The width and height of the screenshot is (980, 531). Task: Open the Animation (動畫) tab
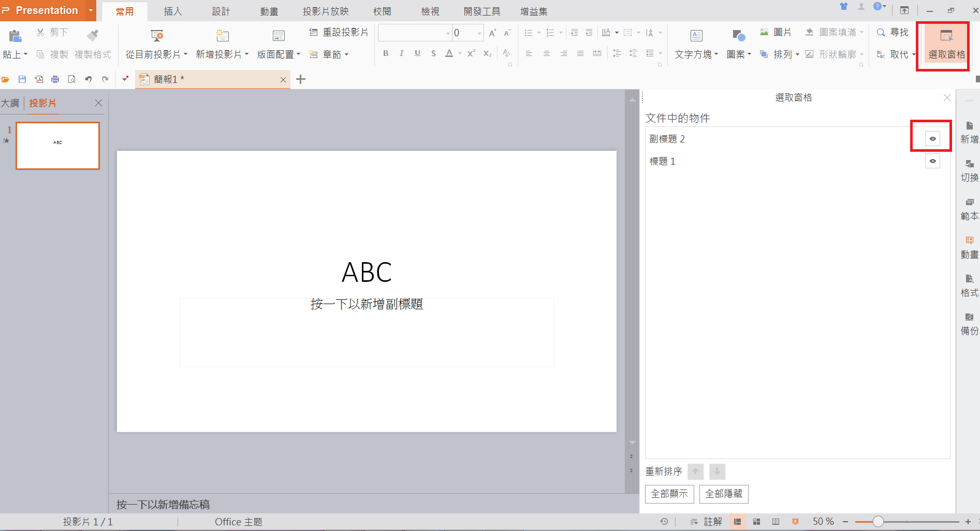click(269, 11)
